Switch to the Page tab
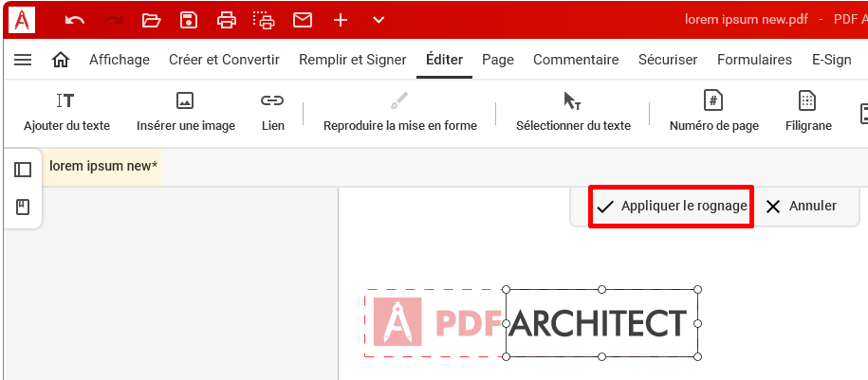Viewport: 868px width, 380px height. click(x=498, y=60)
